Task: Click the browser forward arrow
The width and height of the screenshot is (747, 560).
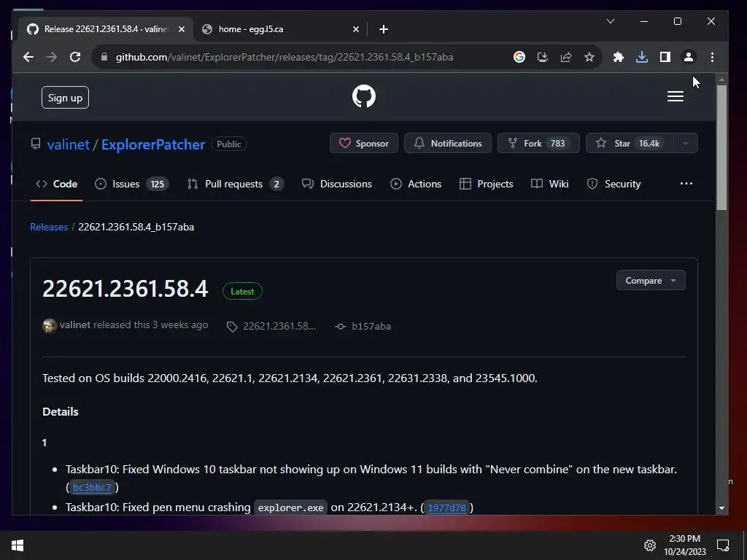Action: coord(52,57)
